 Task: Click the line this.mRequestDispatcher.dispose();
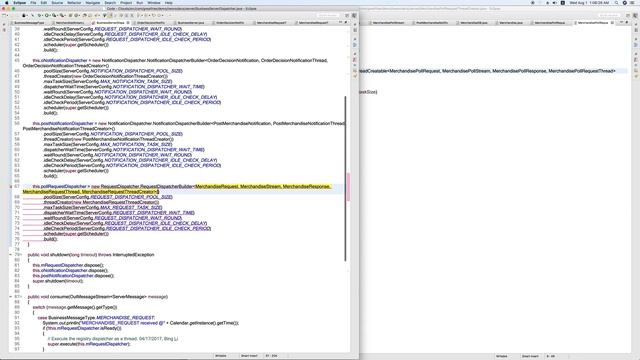pos(68,265)
